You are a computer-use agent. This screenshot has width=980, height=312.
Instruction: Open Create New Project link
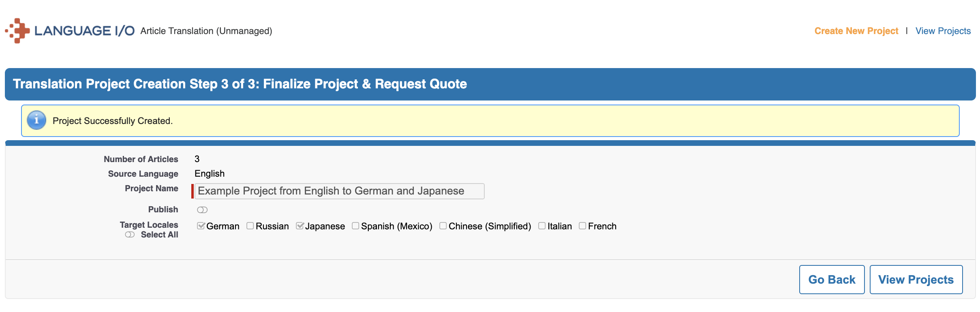coord(856,31)
